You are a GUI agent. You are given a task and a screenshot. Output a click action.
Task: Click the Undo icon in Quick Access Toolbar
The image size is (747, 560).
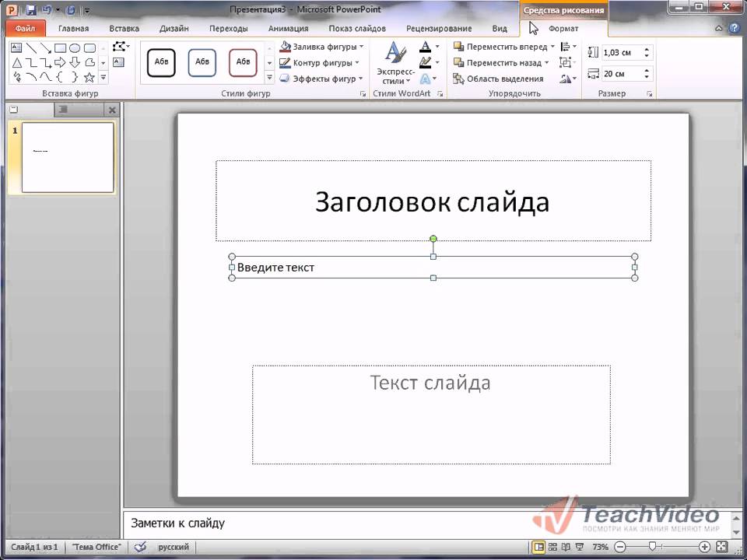[x=47, y=9]
